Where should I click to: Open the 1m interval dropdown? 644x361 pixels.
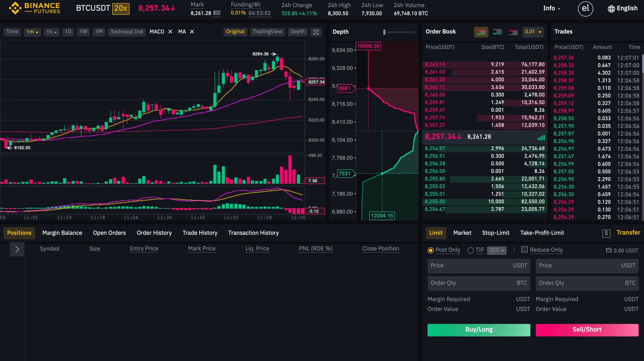tap(32, 32)
